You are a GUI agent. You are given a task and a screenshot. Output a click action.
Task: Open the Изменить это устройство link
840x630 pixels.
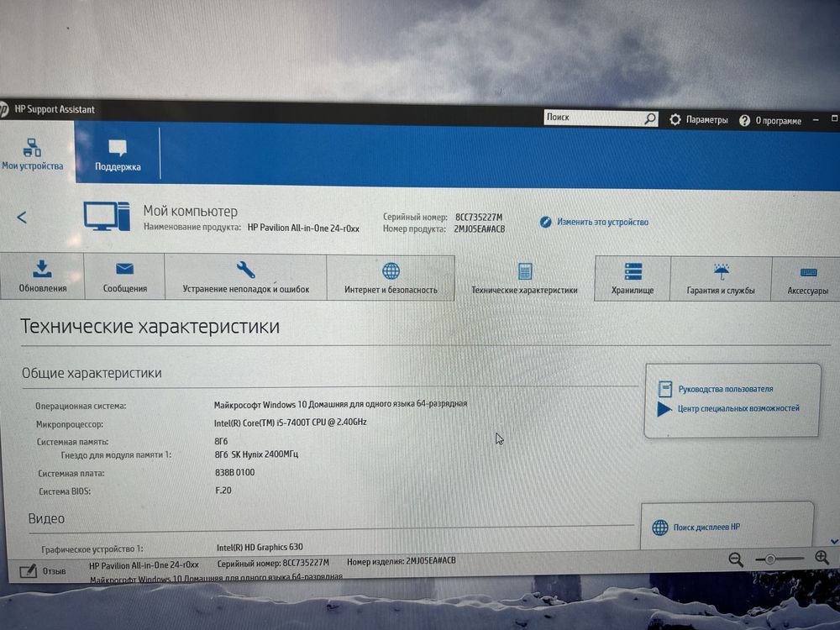602,222
